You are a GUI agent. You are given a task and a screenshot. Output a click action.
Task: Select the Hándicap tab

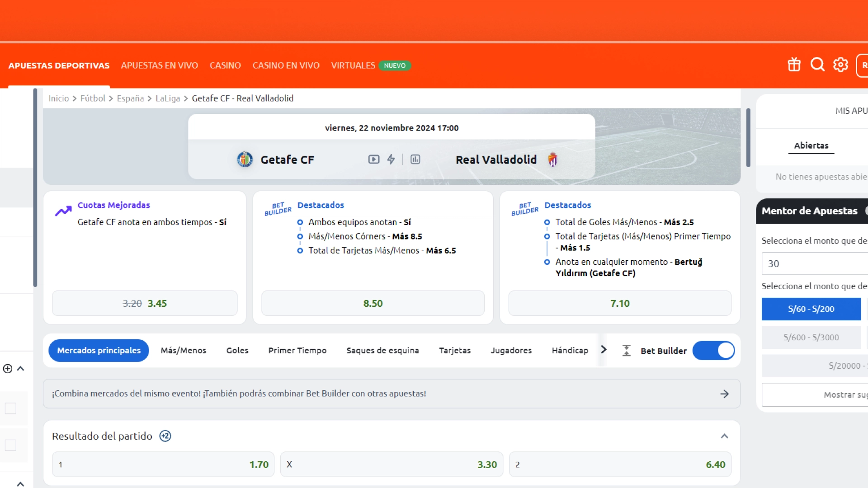tap(570, 351)
